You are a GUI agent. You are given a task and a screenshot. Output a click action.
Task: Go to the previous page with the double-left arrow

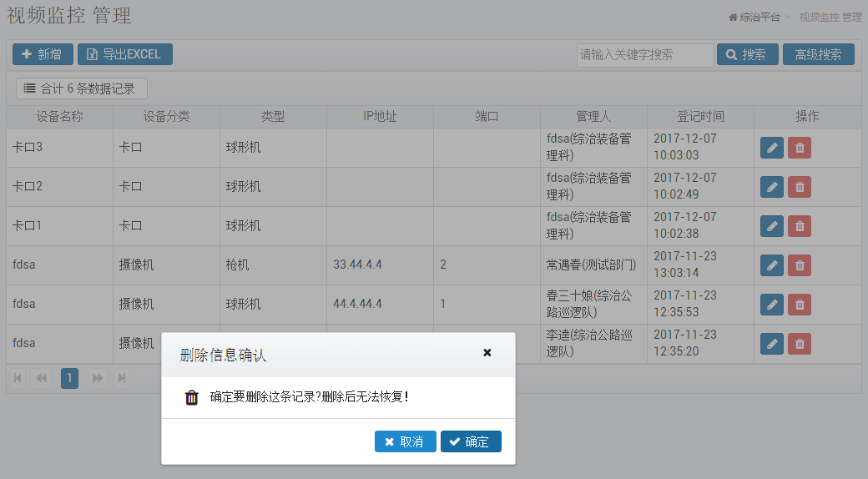point(41,378)
